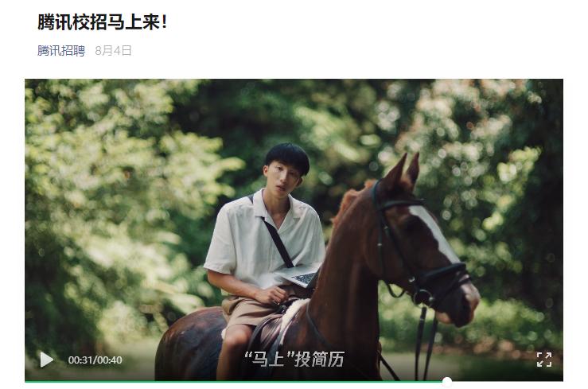Click the 00:31 current time readout
Image resolution: width=588 pixels, height=389 pixels.
[80, 360]
